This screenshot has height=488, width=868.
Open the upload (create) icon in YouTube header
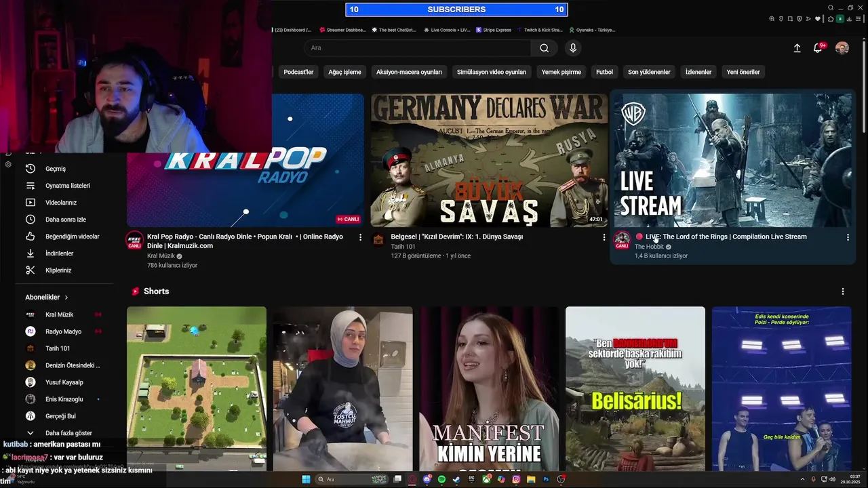pyautogui.click(x=797, y=48)
